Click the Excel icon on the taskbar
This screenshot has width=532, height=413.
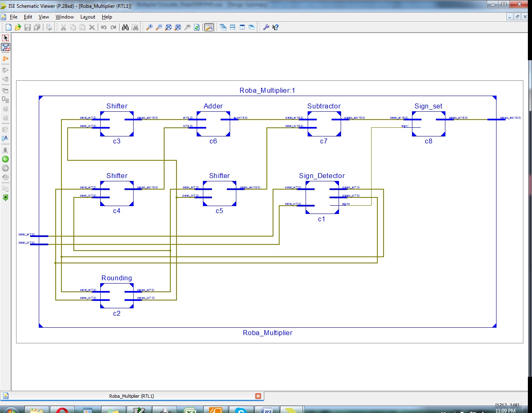tap(190, 409)
